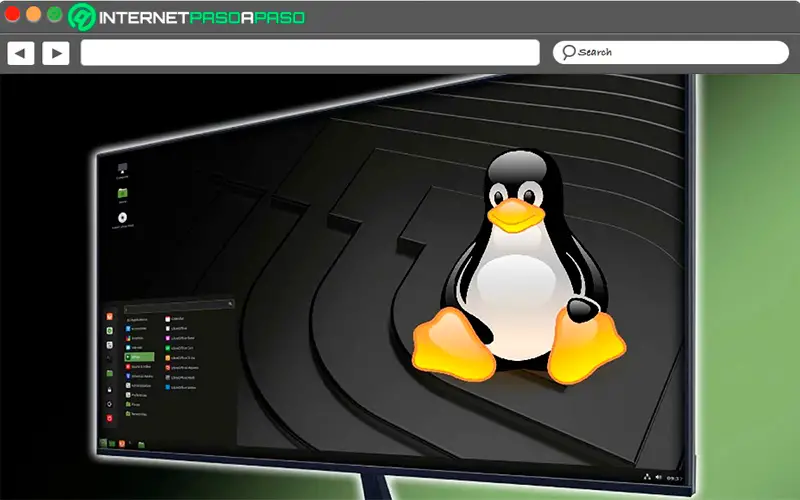Click the Search field in the top bar
The height and width of the screenshot is (500, 800).
coord(670,52)
